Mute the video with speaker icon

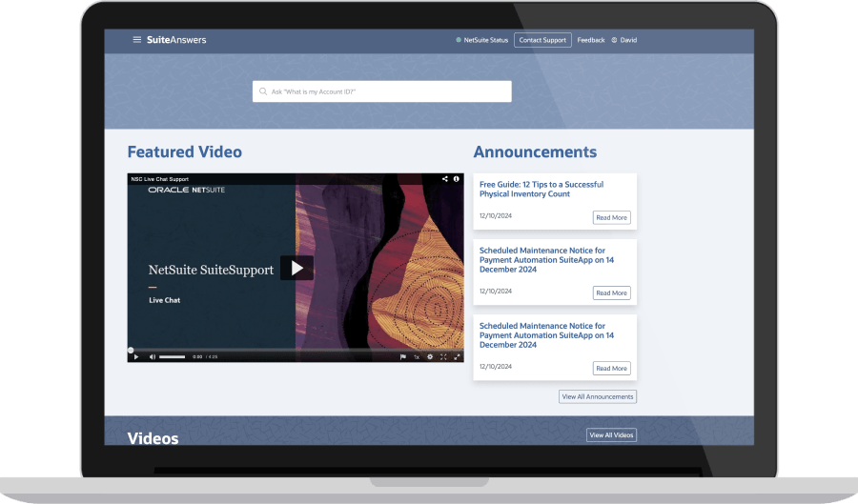pyautogui.click(x=152, y=356)
